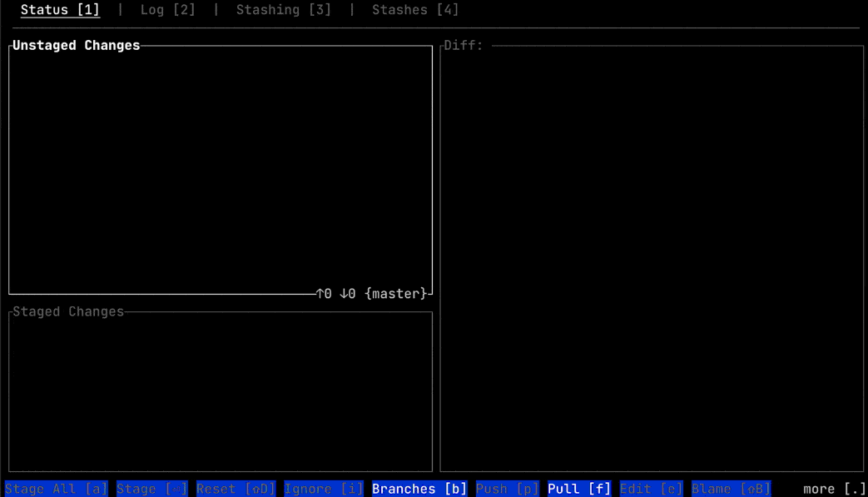The height and width of the screenshot is (497, 868).
Task: Trigger the Pull [f] command
Action: click(x=578, y=489)
